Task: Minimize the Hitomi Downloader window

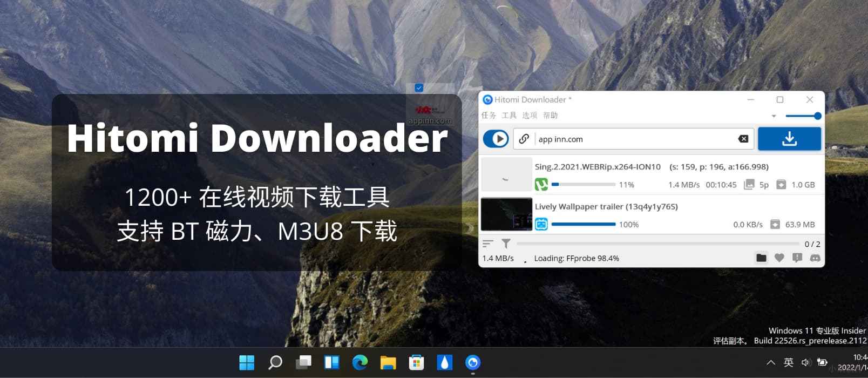Action: pyautogui.click(x=750, y=99)
